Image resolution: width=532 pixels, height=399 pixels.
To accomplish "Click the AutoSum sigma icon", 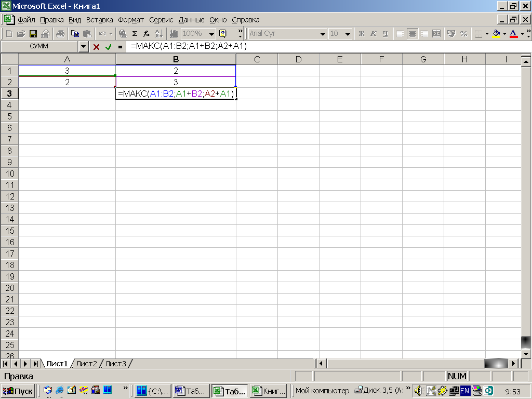I will click(135, 34).
